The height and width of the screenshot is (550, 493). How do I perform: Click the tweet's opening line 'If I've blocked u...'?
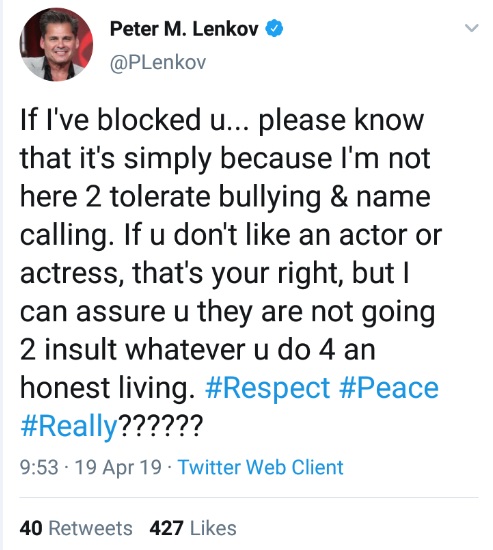click(x=135, y=120)
